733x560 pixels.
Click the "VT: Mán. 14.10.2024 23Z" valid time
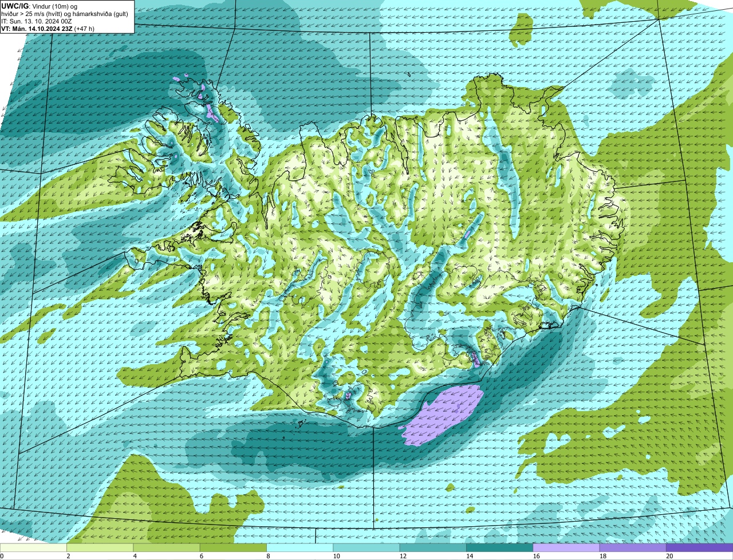tap(37, 28)
